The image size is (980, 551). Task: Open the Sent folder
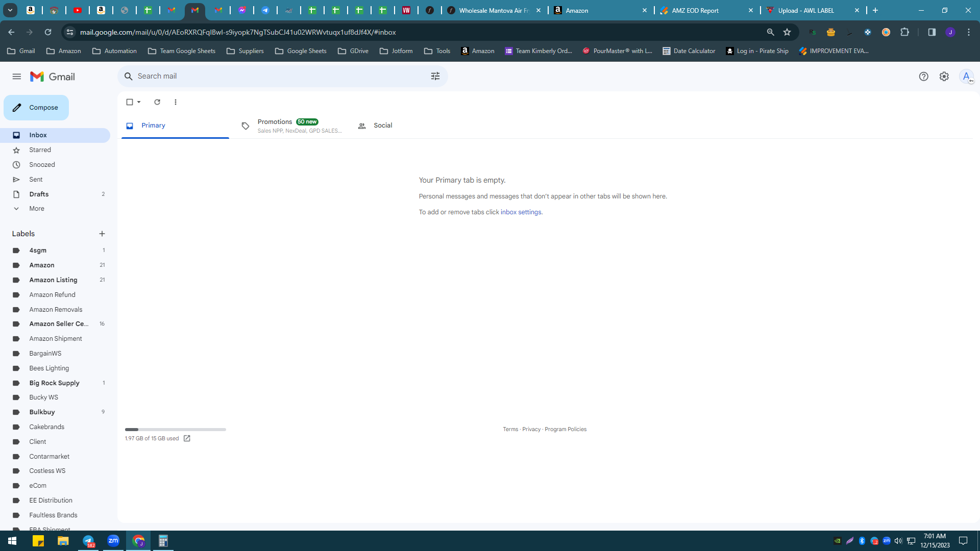pyautogui.click(x=55, y=180)
